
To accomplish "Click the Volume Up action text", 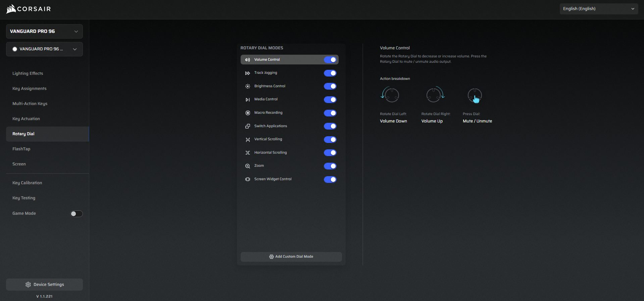I will click(x=432, y=121).
